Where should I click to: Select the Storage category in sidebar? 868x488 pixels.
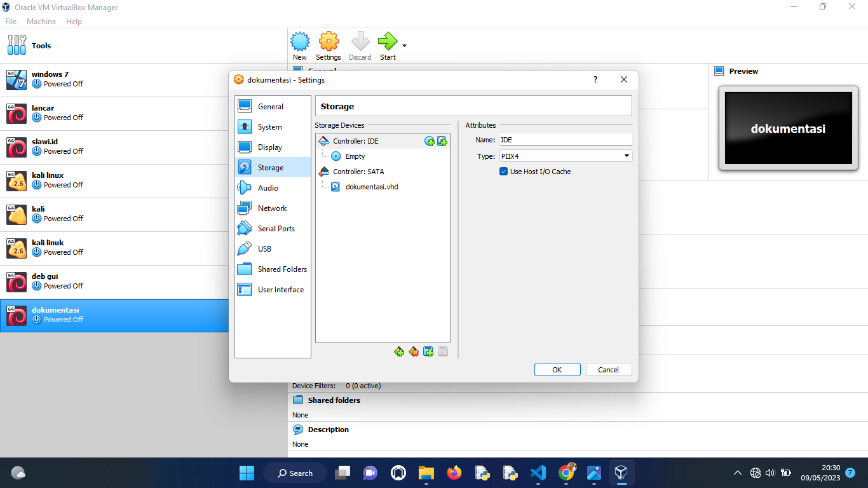[x=273, y=168]
